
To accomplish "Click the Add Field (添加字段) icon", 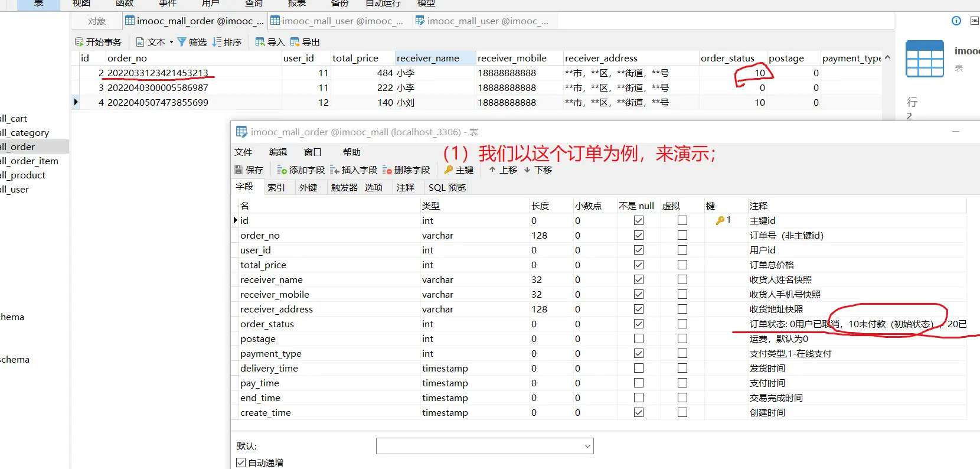I will click(282, 170).
